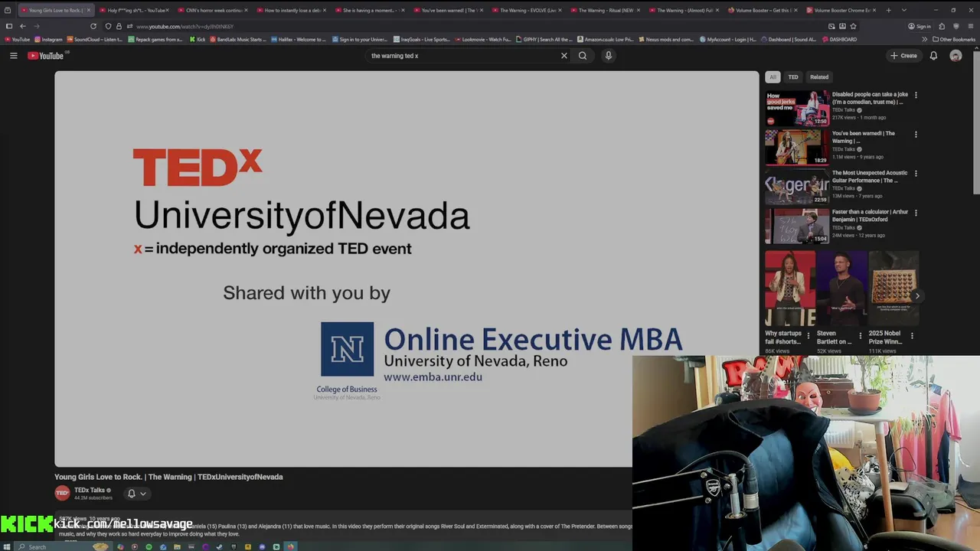Image resolution: width=980 pixels, height=551 pixels.
Task: Click the TEDx Talks channel name
Action: click(x=90, y=490)
